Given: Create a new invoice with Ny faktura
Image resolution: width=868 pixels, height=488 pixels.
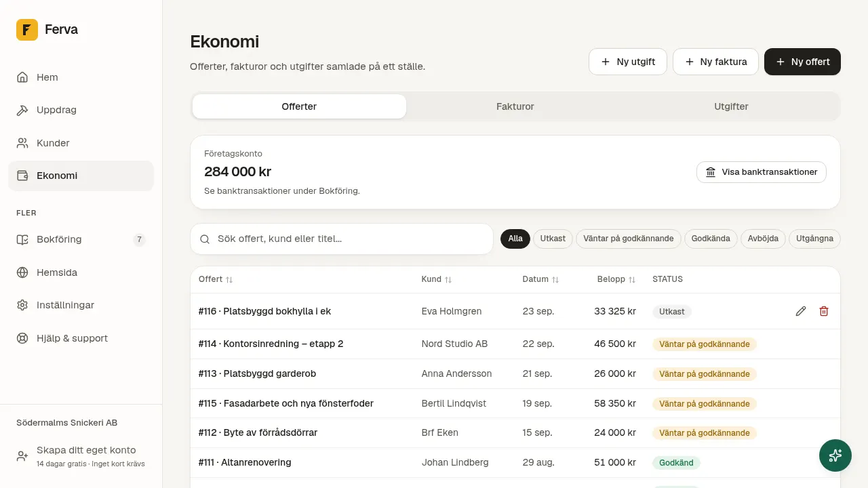Looking at the screenshot, I should point(715,62).
